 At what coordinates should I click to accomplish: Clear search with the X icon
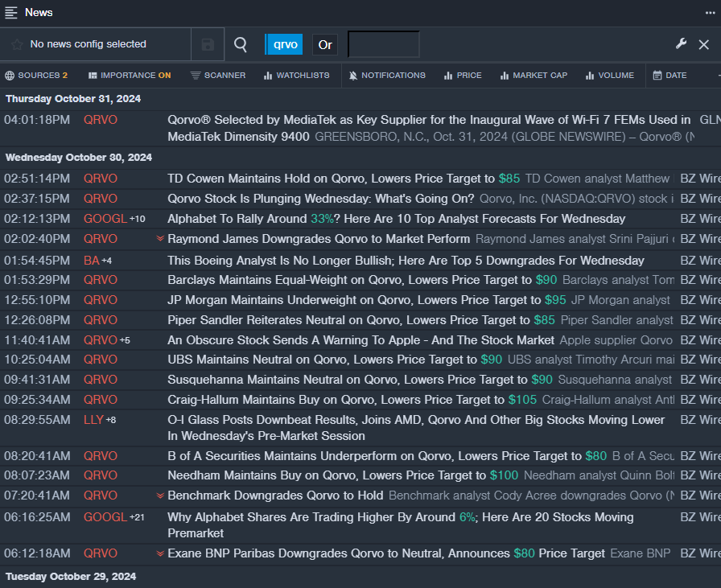(x=703, y=45)
